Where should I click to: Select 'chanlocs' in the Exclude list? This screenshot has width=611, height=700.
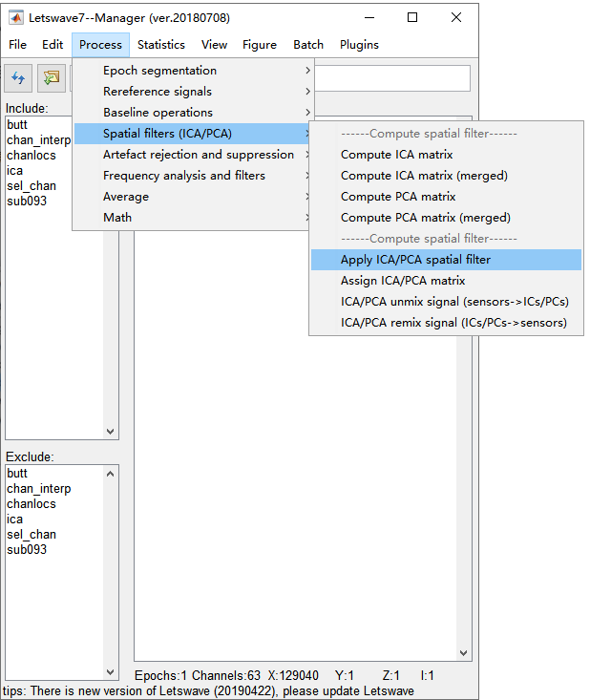point(32,504)
